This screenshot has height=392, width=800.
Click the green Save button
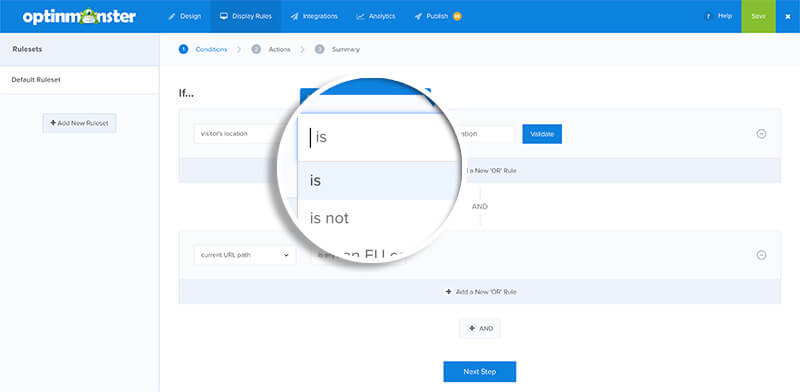click(758, 16)
